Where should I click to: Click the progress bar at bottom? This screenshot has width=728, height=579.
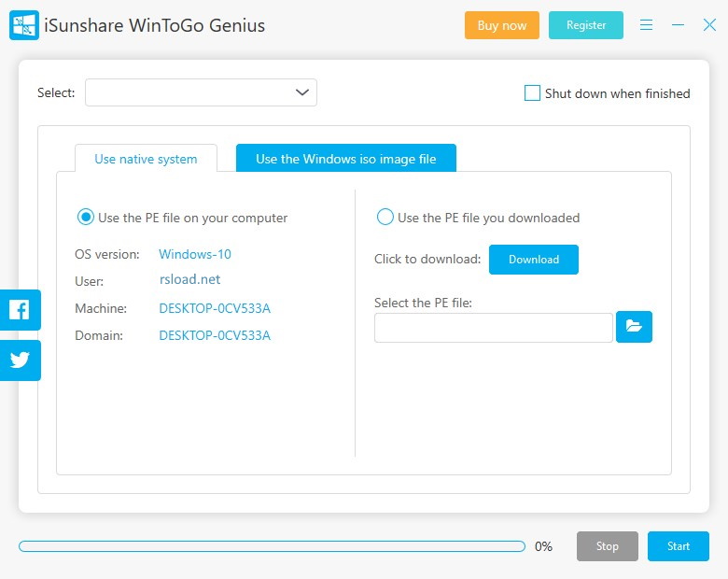tap(272, 546)
